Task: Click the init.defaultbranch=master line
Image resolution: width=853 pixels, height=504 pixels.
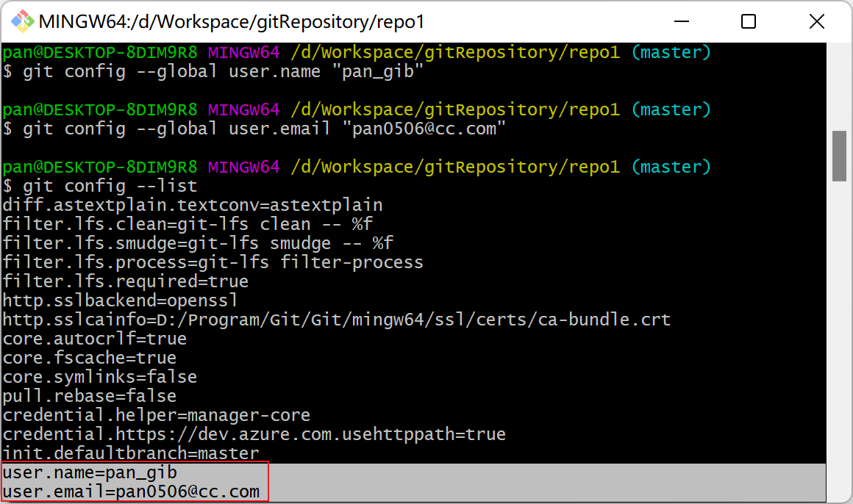Action: [x=131, y=453]
